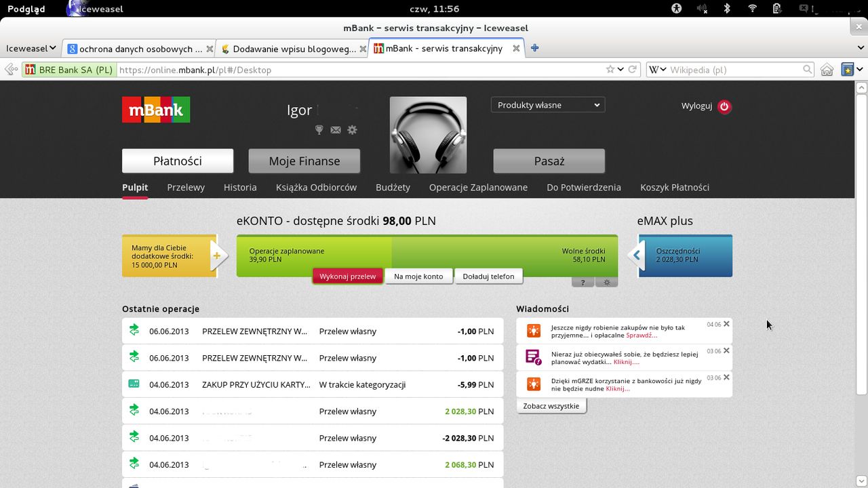This screenshot has width=868, height=488.
Task: Open the envelope messages icon under the user name
Action: (x=336, y=129)
